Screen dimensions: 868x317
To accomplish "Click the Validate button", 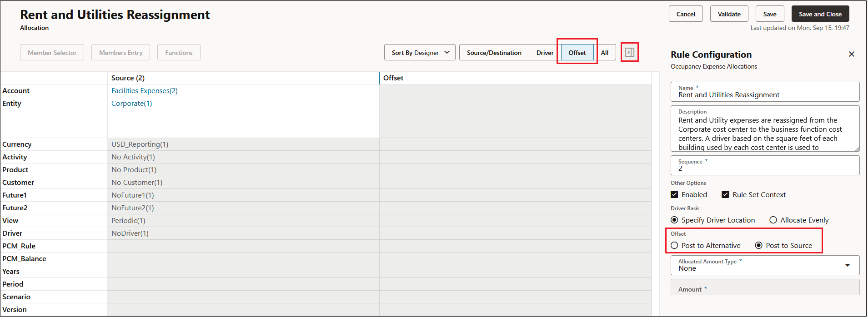I will coord(729,14).
